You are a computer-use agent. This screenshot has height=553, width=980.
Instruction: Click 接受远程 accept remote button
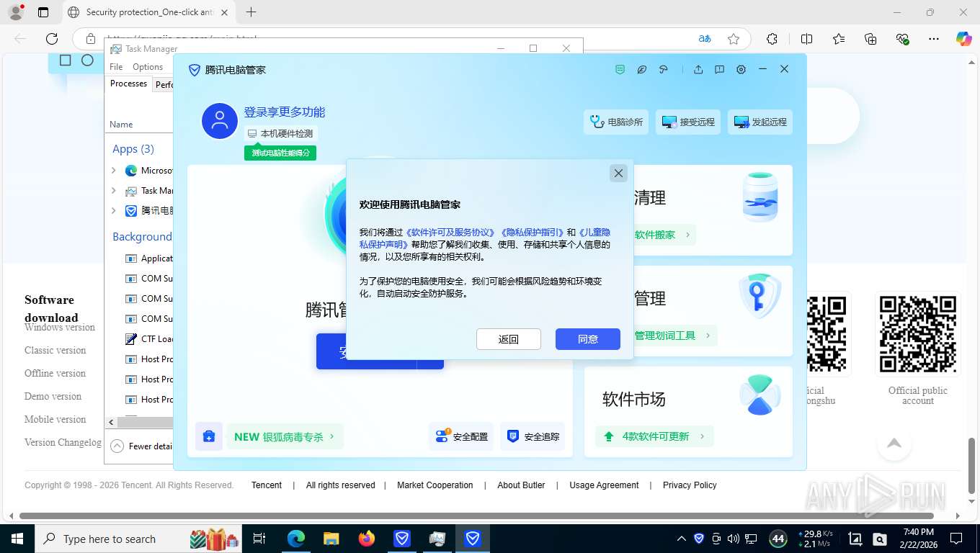pos(688,122)
